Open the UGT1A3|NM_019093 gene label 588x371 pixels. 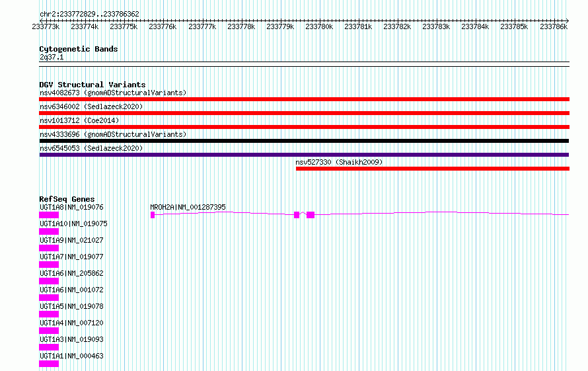71,339
